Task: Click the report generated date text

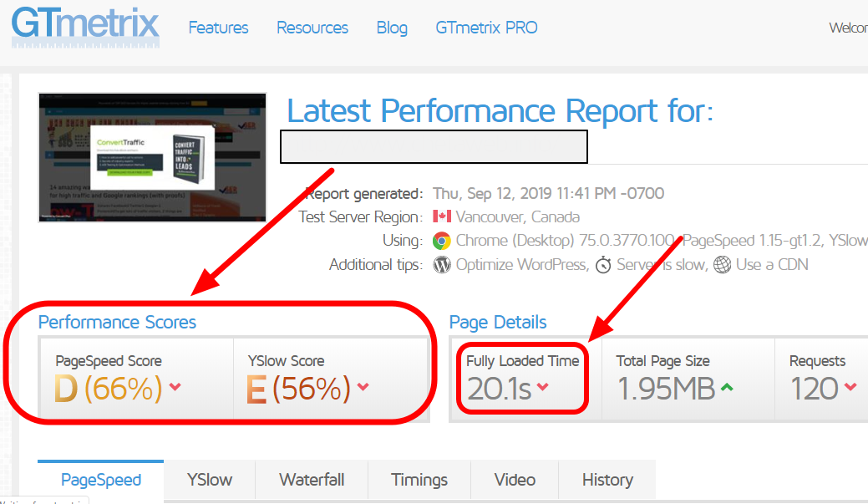Action: (548, 193)
